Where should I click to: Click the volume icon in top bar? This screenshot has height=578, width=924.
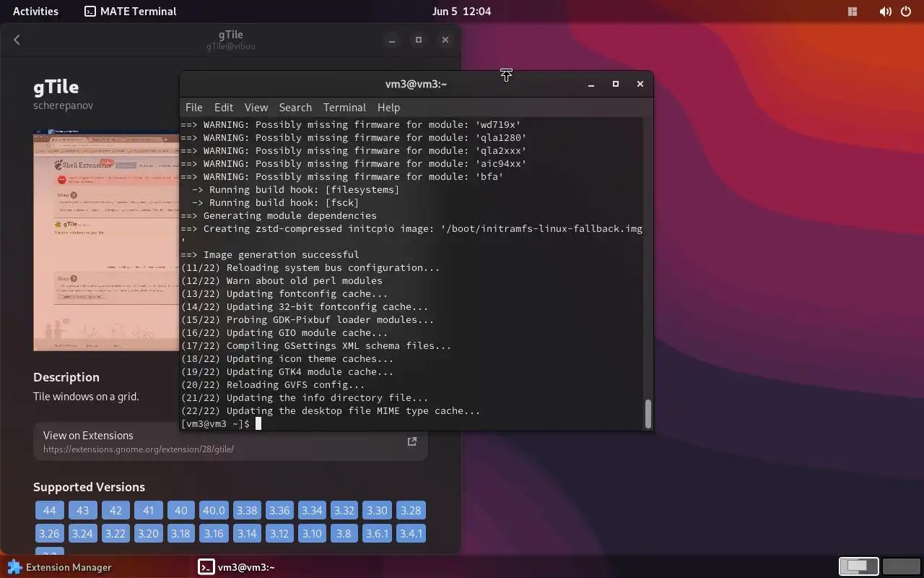885,12
